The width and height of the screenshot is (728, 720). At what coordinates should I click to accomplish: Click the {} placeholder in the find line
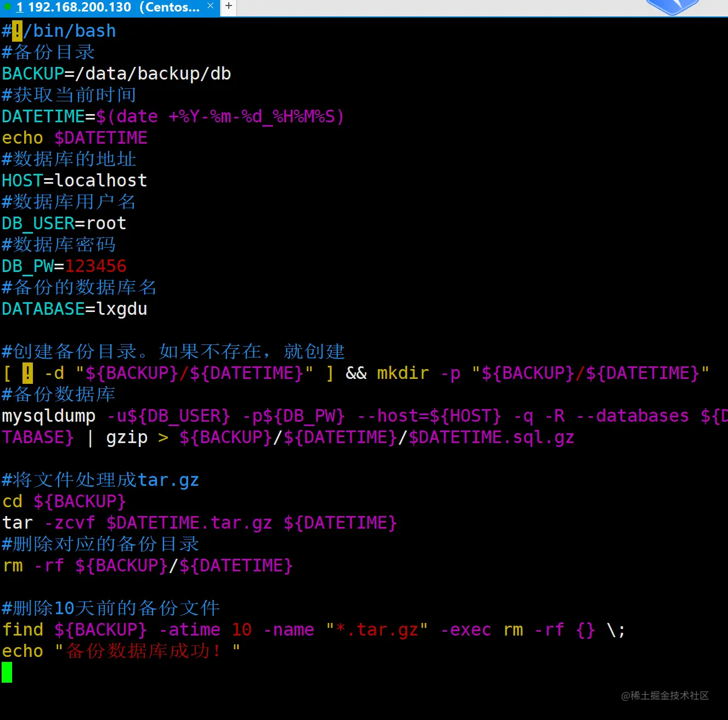[585, 630]
